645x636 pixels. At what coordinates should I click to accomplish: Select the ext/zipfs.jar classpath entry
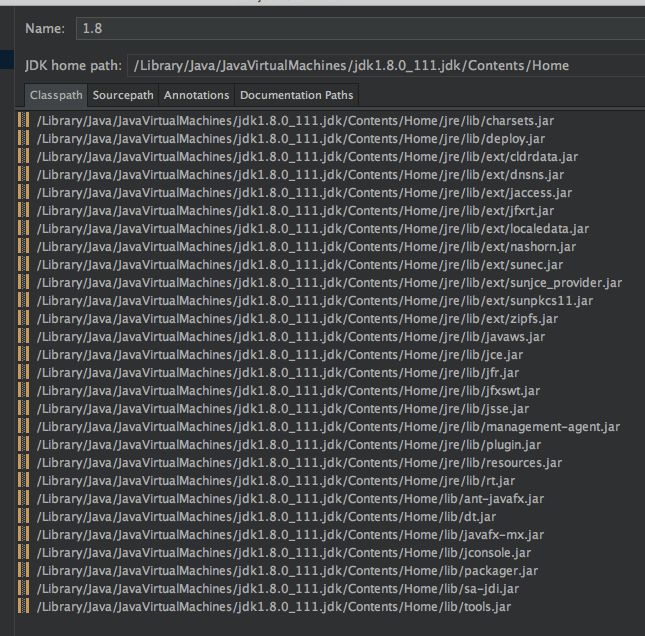[x=297, y=319]
